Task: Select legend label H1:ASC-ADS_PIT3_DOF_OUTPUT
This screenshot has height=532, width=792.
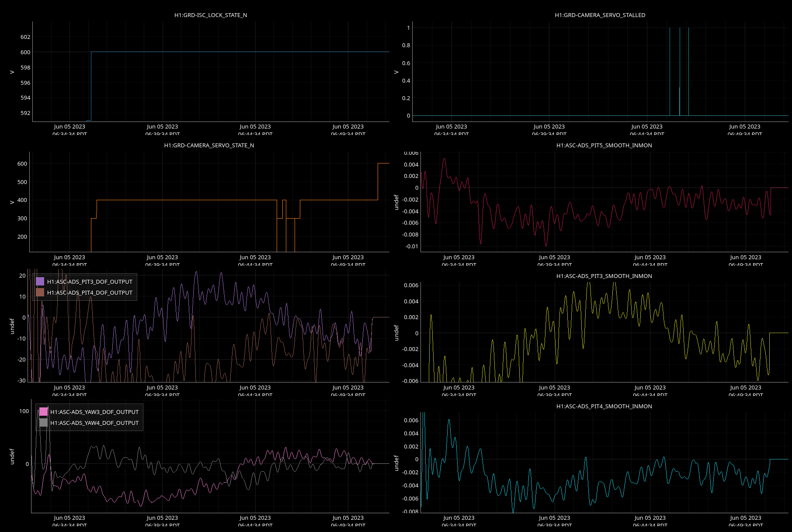Action: pos(90,282)
